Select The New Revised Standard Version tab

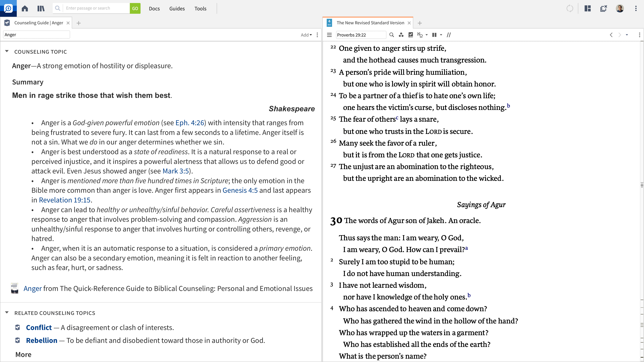pyautogui.click(x=370, y=23)
